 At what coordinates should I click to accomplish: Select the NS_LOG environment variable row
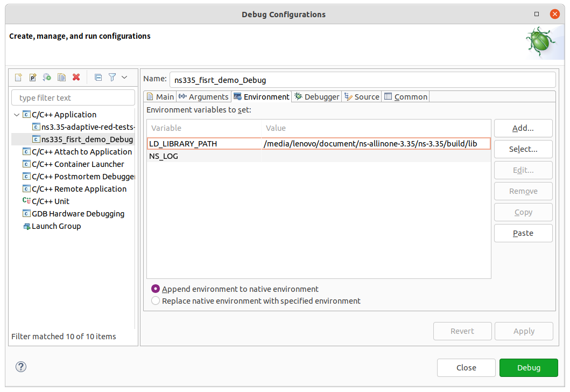(205, 156)
